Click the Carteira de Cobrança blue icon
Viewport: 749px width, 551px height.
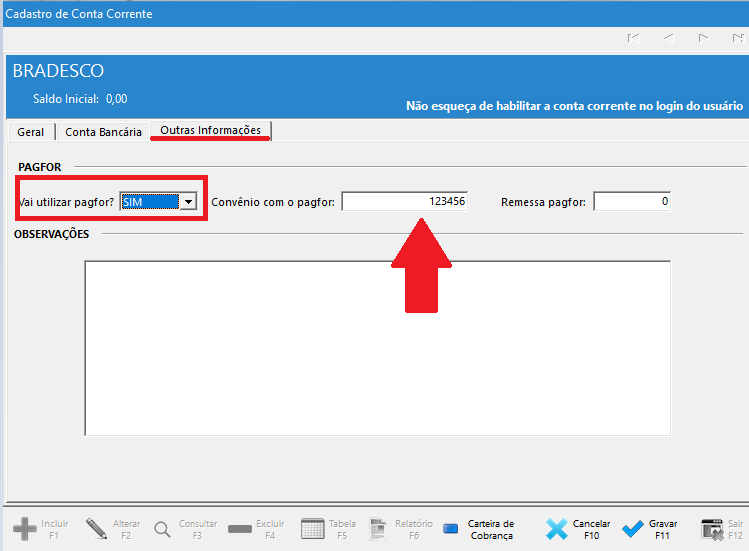tap(450, 529)
